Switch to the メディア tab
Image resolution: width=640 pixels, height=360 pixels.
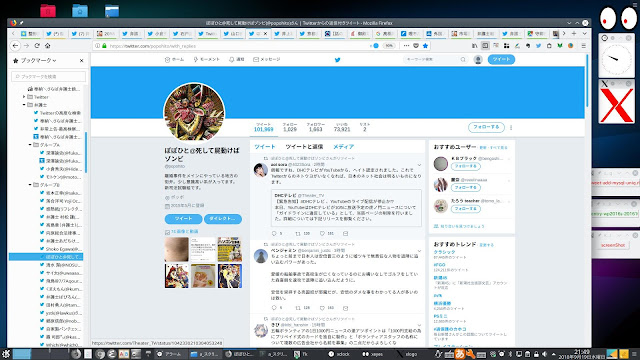(343, 147)
